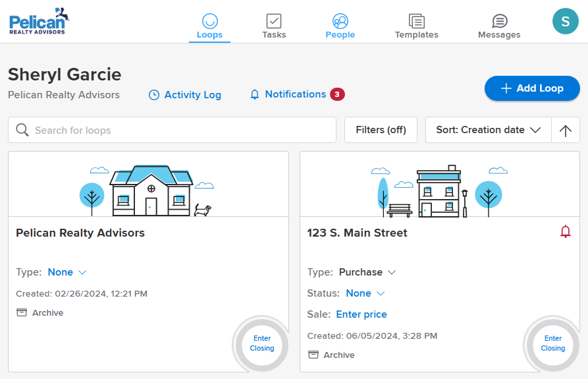Reverse sort order with the arrow button
The width and height of the screenshot is (588, 379).
(x=565, y=130)
